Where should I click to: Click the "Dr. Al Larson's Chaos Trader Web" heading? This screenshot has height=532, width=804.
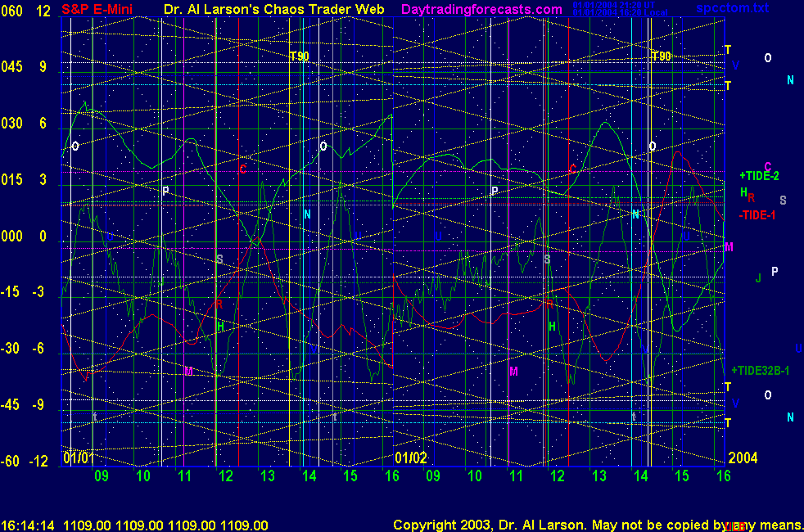pos(273,9)
